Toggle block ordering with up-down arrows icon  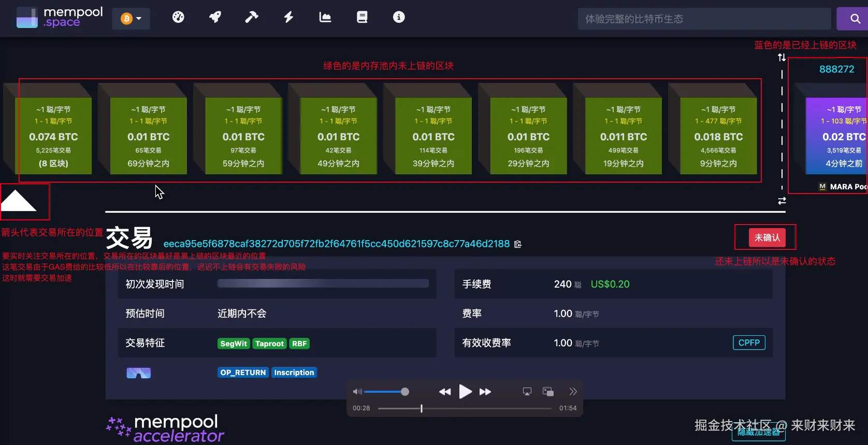tap(782, 57)
